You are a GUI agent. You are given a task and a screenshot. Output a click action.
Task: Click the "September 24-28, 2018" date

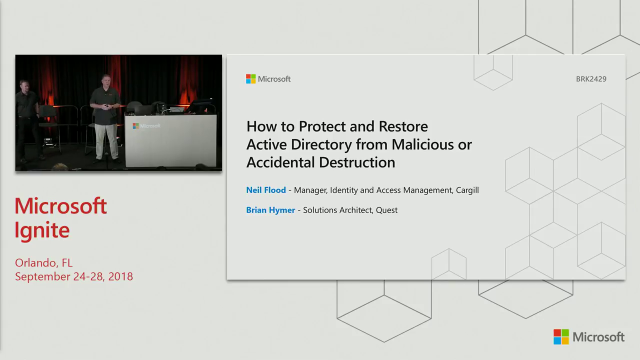74,276
